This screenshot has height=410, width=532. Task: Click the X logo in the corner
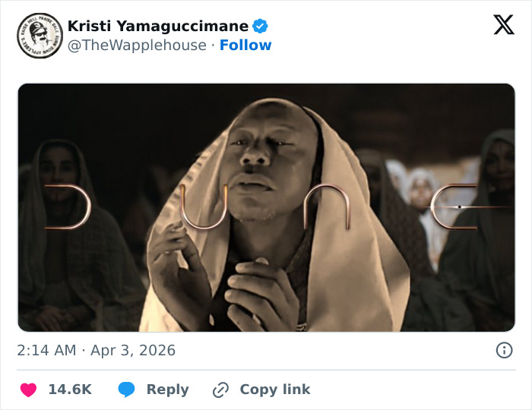point(503,26)
